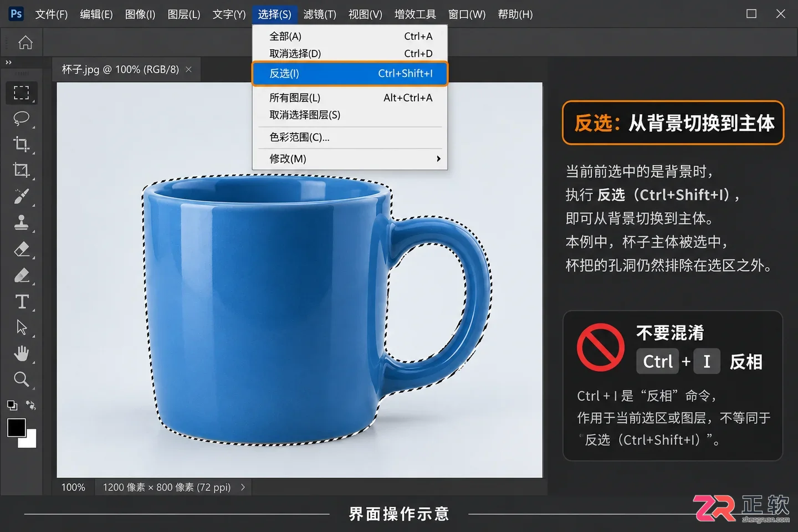The width and height of the screenshot is (798, 532).
Task: Select the Lasso tool
Action: (x=22, y=118)
